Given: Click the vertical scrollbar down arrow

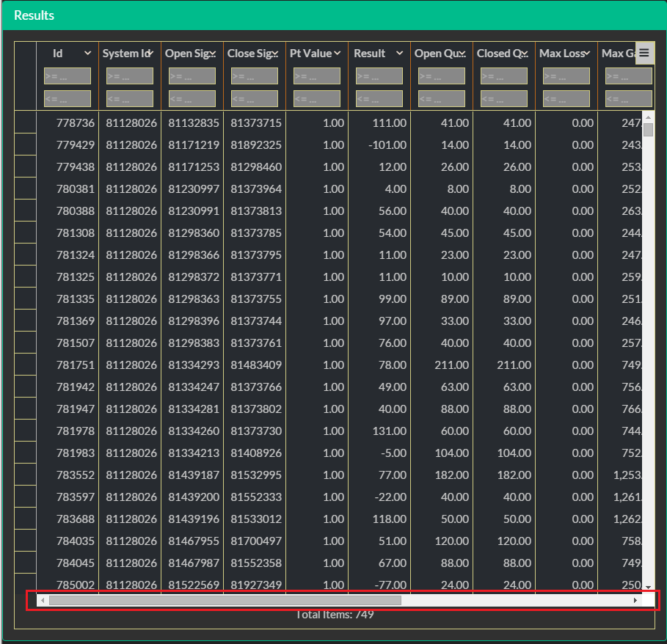Looking at the screenshot, I should [648, 587].
